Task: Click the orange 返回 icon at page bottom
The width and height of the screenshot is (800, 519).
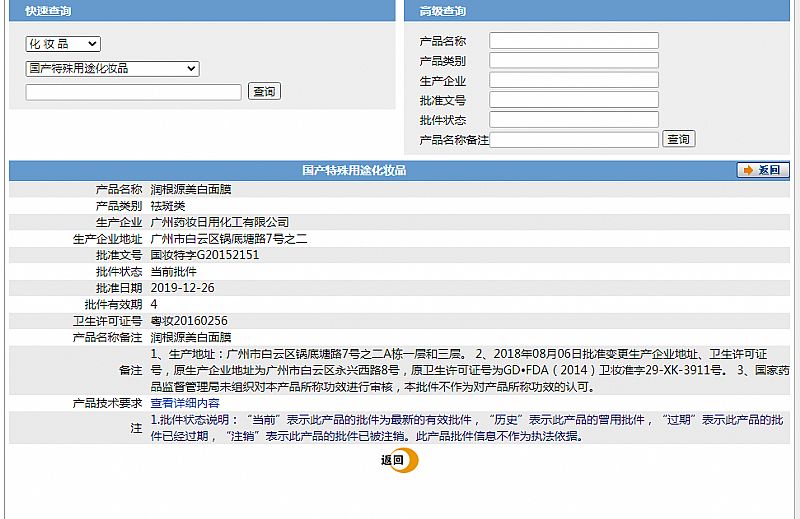Action: pyautogui.click(x=398, y=461)
